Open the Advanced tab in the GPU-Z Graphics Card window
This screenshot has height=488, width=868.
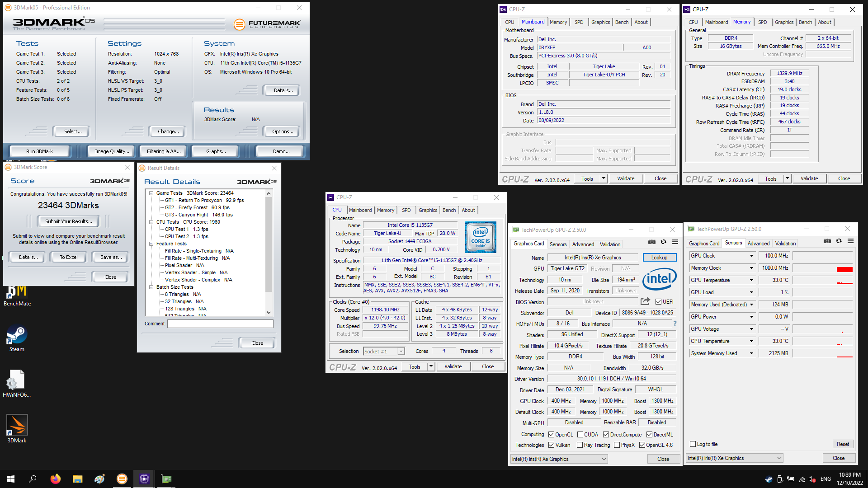tap(583, 244)
